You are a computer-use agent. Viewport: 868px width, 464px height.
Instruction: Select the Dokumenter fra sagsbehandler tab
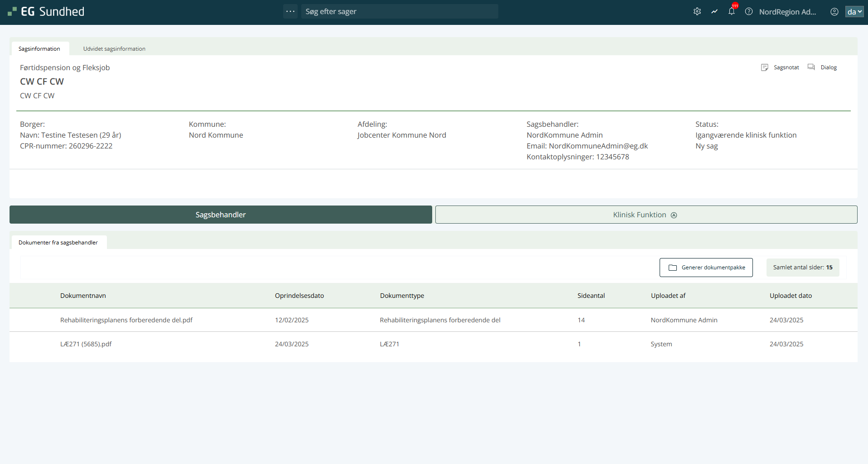click(x=58, y=243)
